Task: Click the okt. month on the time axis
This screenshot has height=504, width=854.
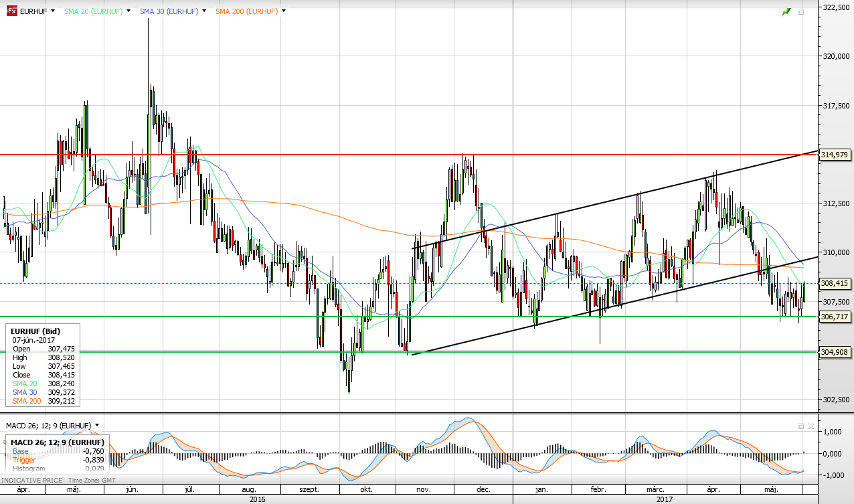Action: (x=365, y=489)
